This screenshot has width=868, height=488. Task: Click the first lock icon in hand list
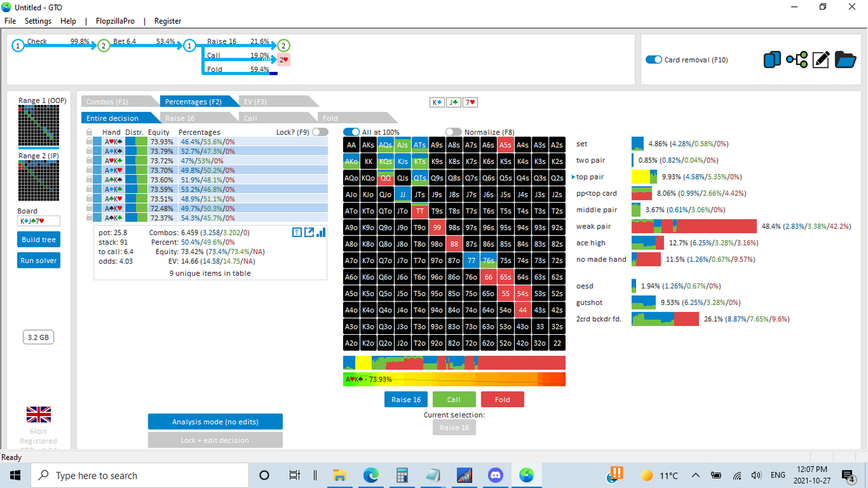90,142
